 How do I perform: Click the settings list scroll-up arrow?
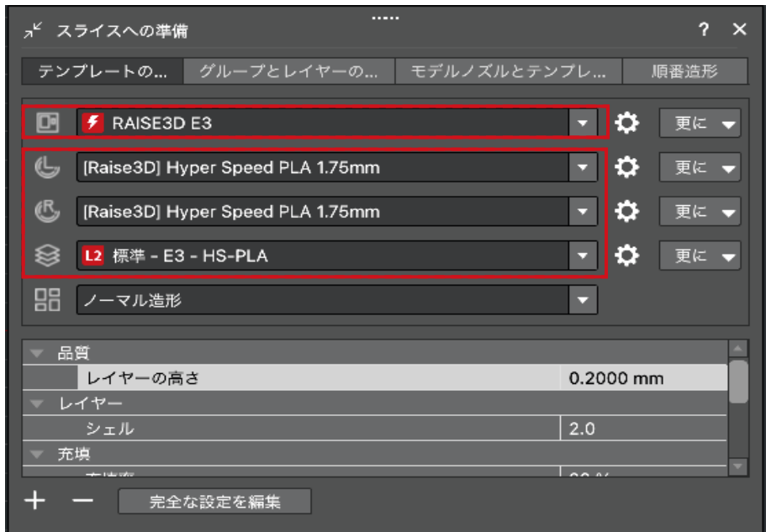tap(738, 349)
